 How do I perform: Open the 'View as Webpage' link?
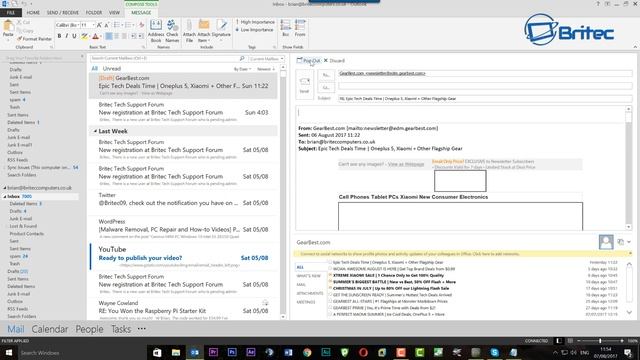406,164
